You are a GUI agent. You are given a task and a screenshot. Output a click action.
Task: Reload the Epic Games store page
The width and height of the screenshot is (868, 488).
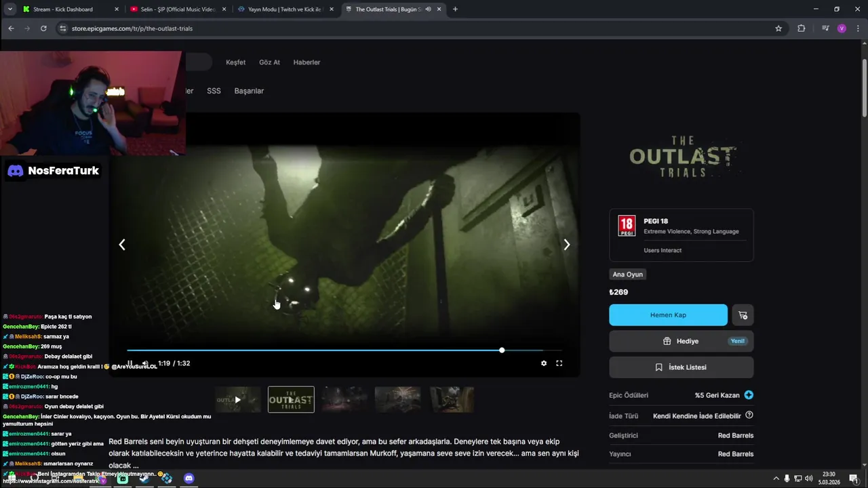43,28
